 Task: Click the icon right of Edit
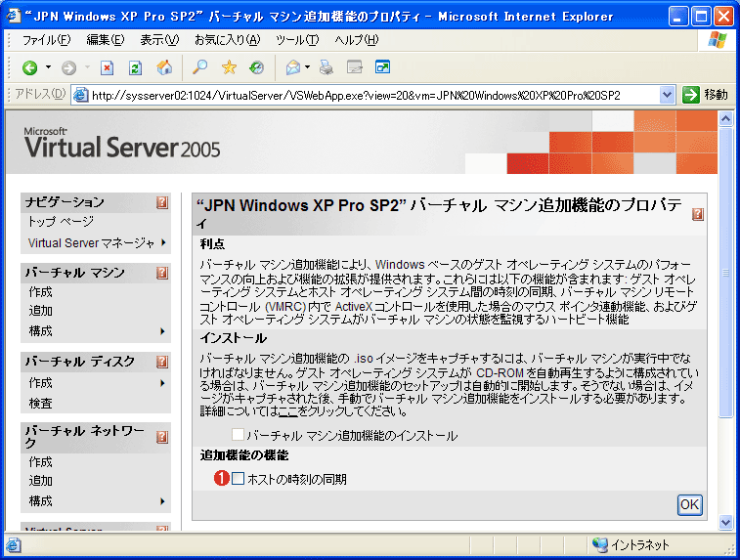(382, 67)
